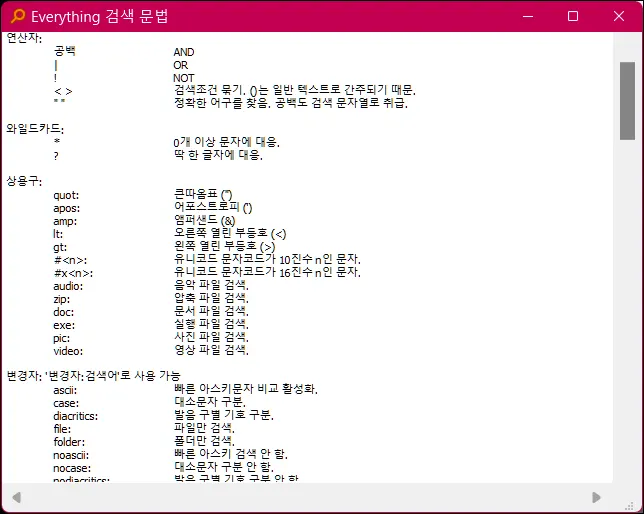The image size is (644, 514).
Task: Click the '#<n>:' macro entry
Action: (70, 260)
